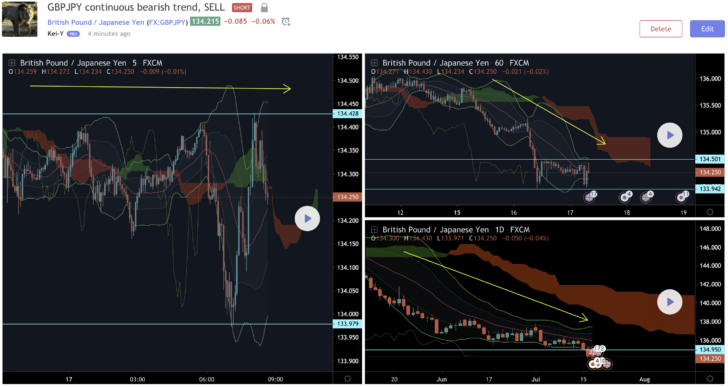Click the SHORT red tag

click(x=242, y=8)
